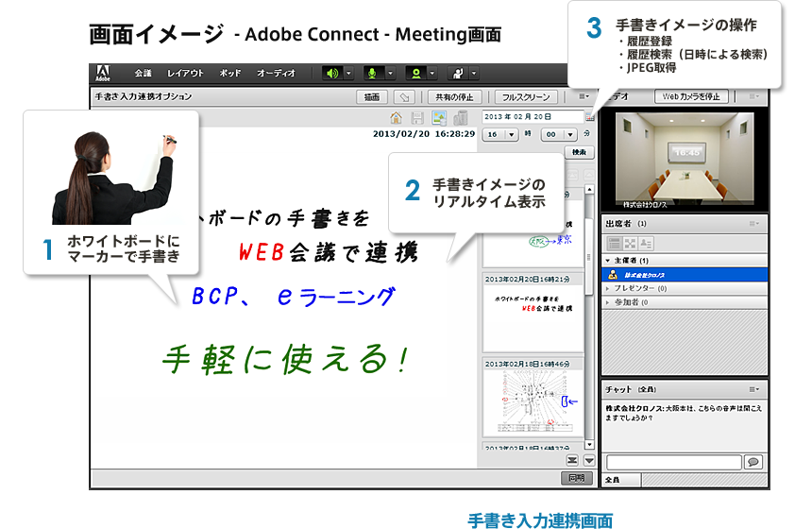Screen dimensions: 812x529
Task: Open the チャット pod options menu icon
Action: point(754,389)
